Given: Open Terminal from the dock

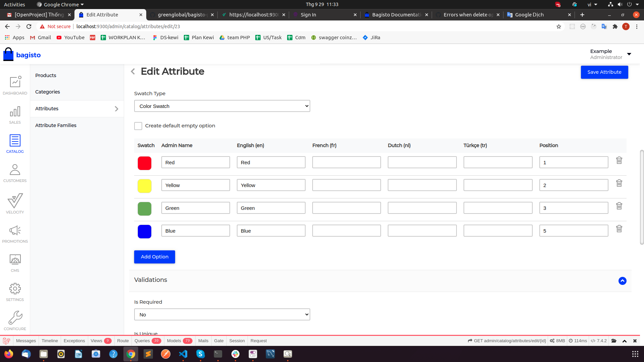Looking at the screenshot, I should point(218,354).
